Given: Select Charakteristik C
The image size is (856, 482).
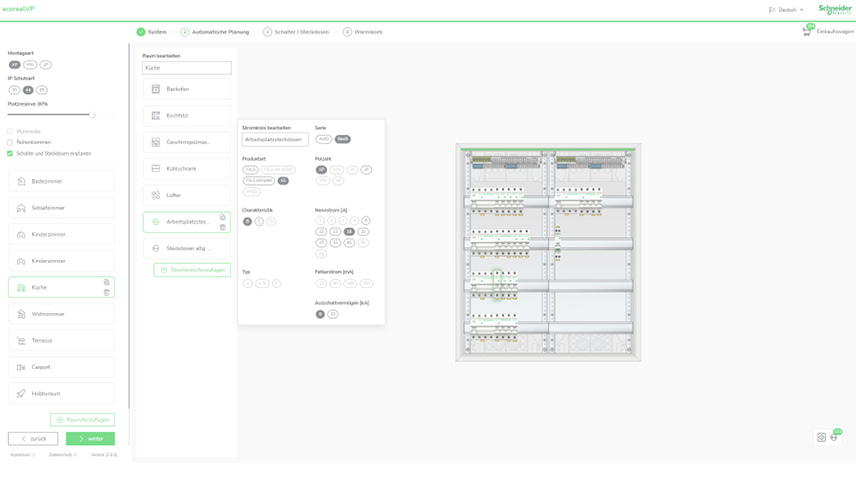Looking at the screenshot, I should click(259, 221).
